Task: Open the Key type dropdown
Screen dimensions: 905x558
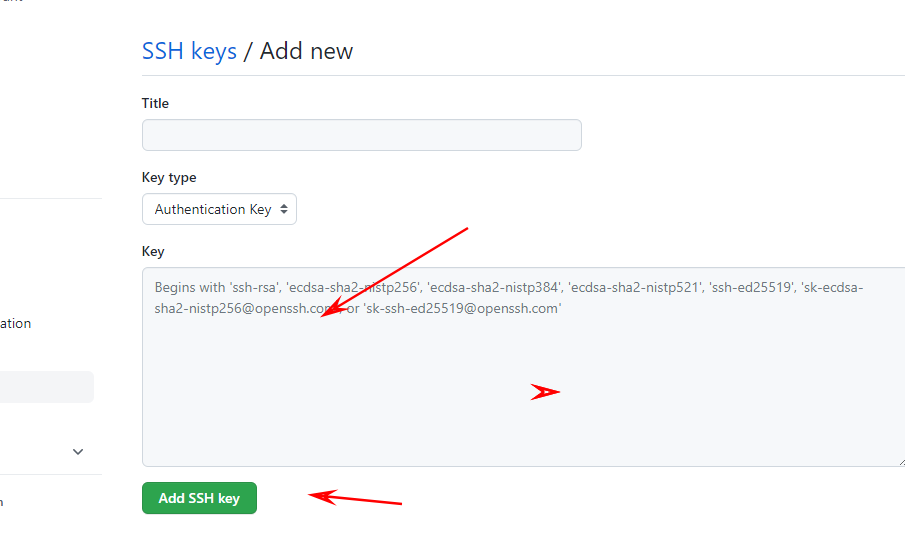Action: [219, 209]
